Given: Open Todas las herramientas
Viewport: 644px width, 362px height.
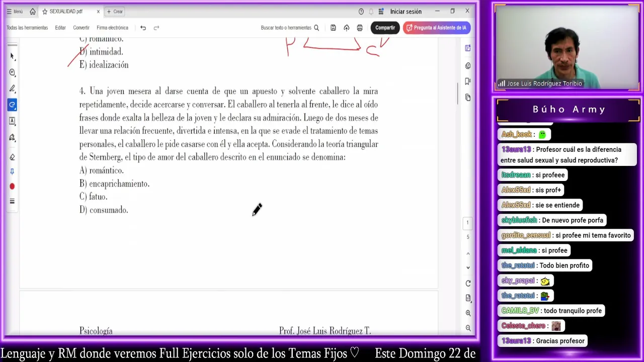Looking at the screenshot, I should tap(27, 28).
